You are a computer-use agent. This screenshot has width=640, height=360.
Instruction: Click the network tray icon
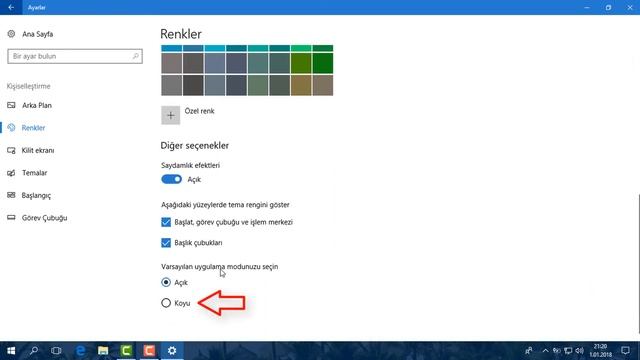(568, 351)
